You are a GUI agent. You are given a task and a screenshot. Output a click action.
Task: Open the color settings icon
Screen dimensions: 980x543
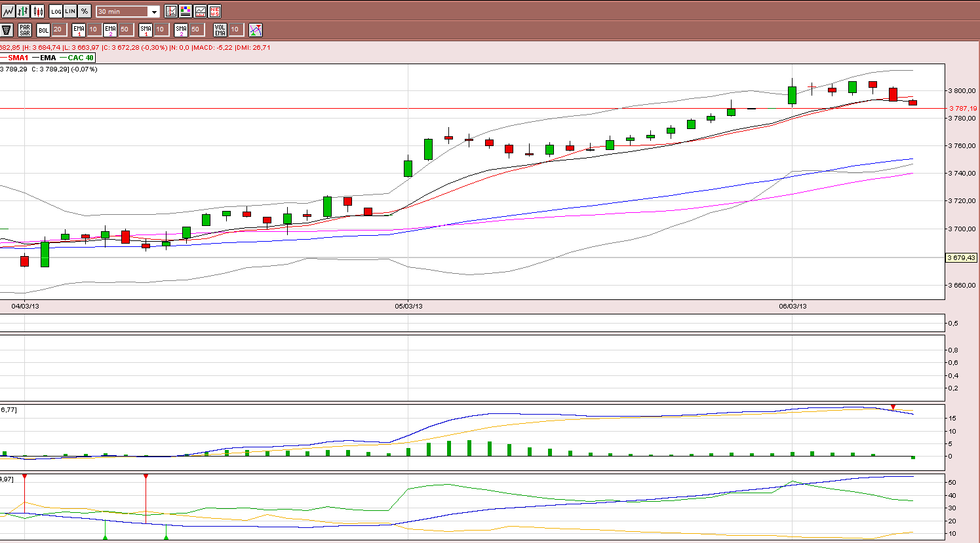(186, 11)
